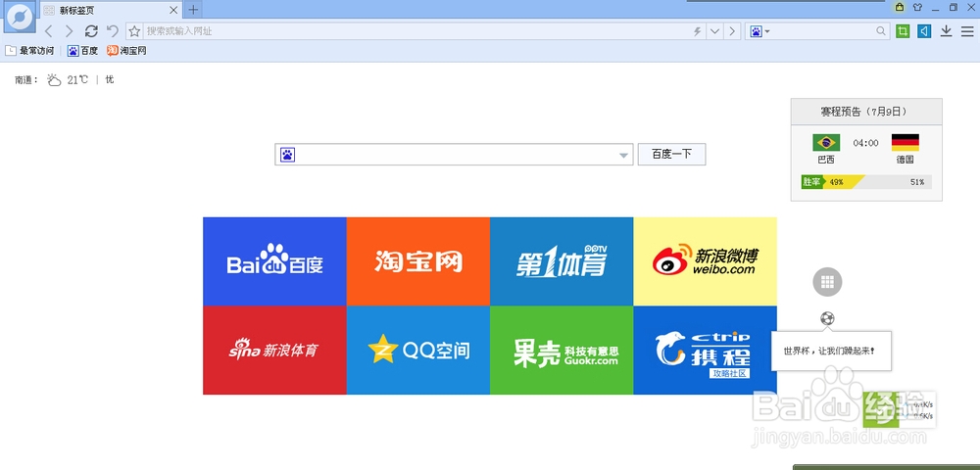Click the Germany flag in match preview
Image resolution: width=980 pixels, height=470 pixels.
[905, 142]
